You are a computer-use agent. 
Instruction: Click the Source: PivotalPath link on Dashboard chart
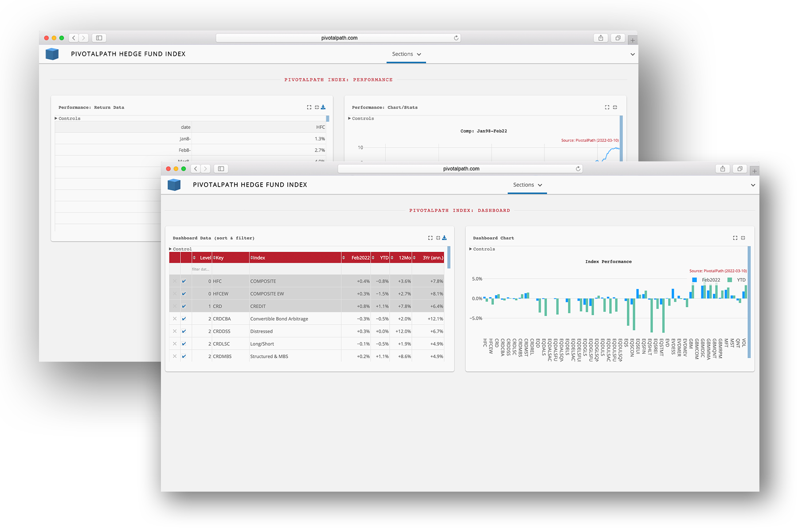point(718,271)
